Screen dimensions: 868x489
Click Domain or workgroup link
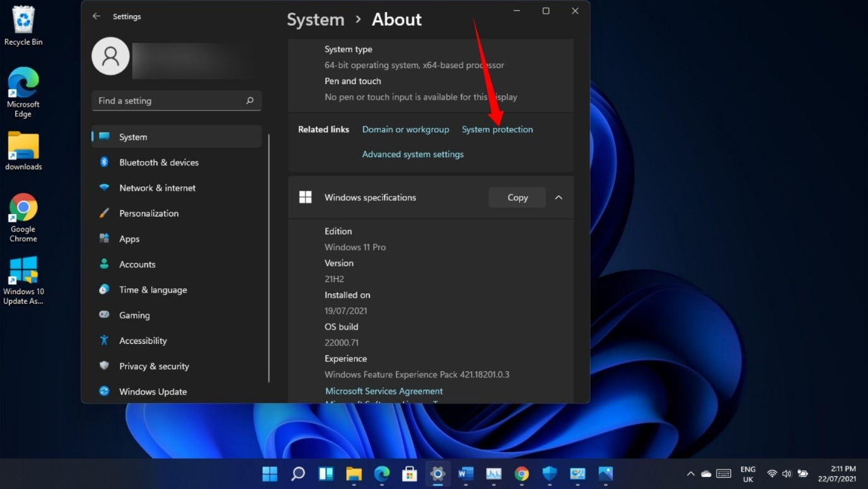(405, 129)
